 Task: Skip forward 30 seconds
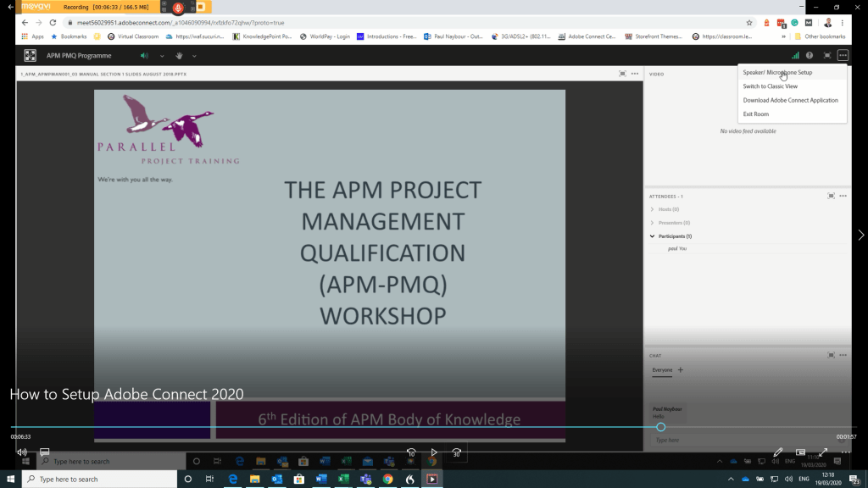(457, 452)
